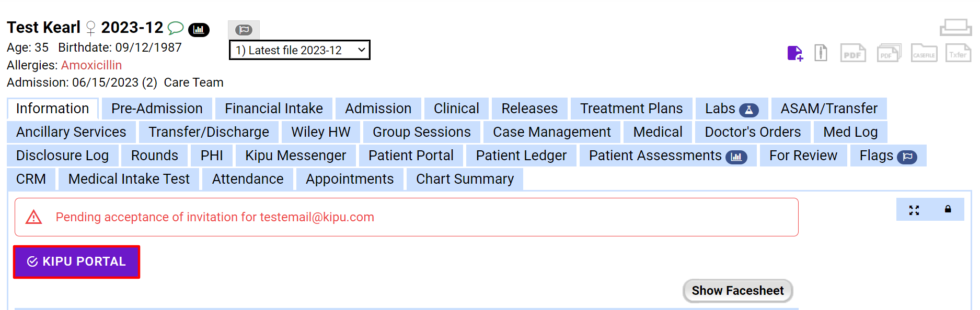This screenshot has width=980, height=310.
Task: Toggle fullscreen with the expand arrows icon
Action: pos(914,210)
